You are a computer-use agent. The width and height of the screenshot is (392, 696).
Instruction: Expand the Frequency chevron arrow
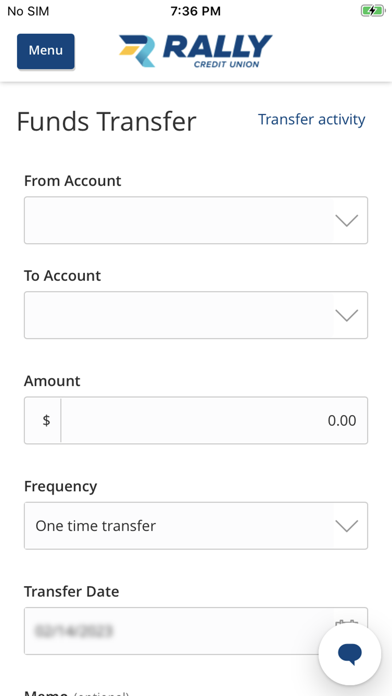click(347, 526)
